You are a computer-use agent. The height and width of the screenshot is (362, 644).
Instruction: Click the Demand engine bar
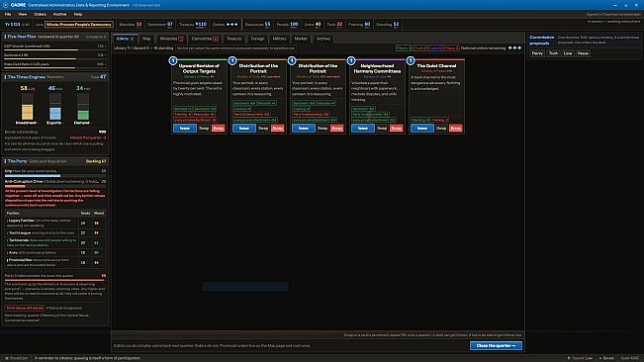coord(83,107)
